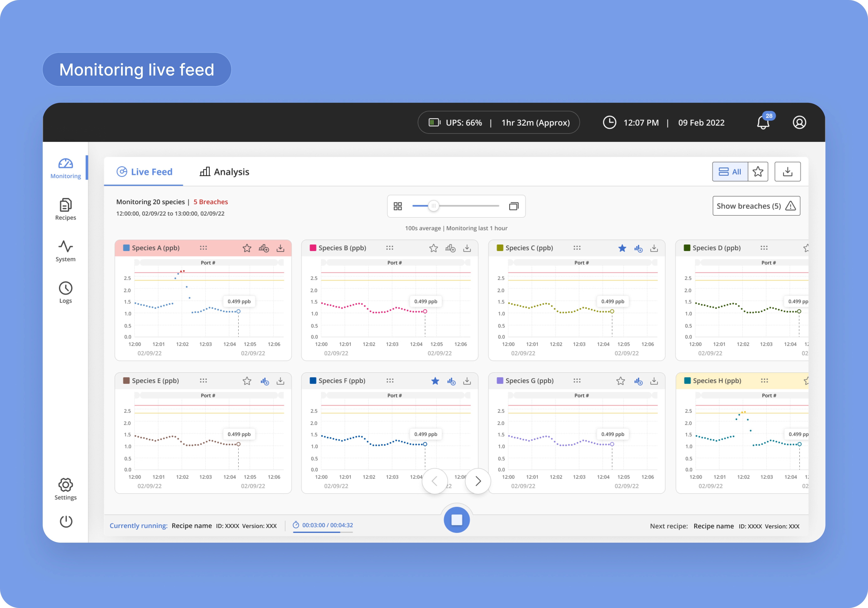Screen dimensions: 868x608
Task: Download Species A chart data
Action: click(280, 248)
